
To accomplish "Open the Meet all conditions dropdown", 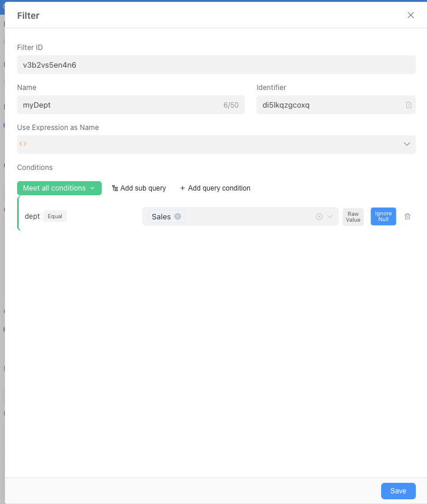I will click(59, 188).
